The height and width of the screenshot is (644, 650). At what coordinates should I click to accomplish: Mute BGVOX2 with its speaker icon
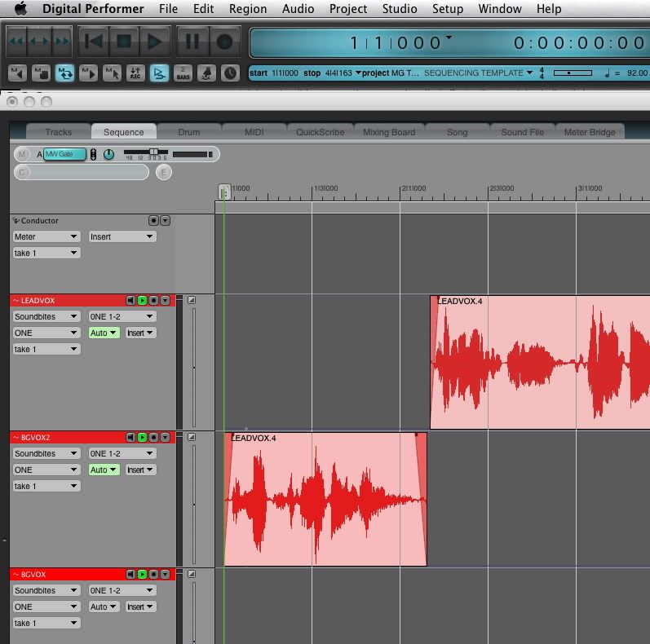(x=130, y=437)
